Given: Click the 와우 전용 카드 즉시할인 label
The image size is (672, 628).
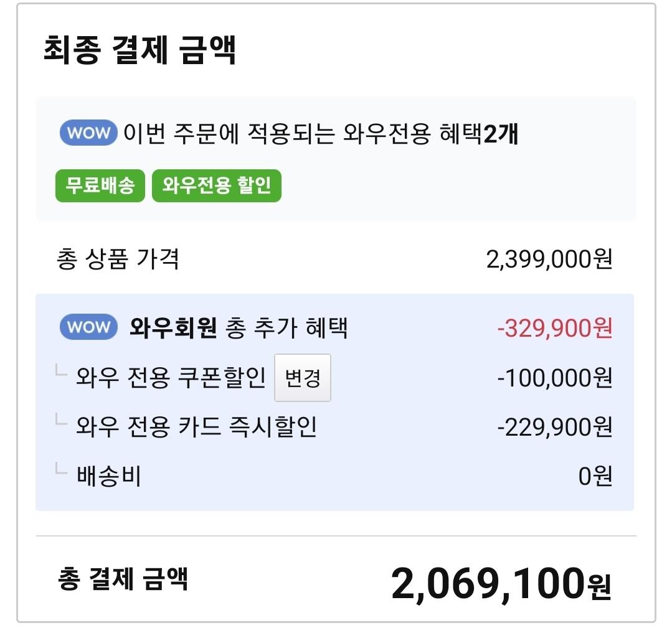Looking at the screenshot, I should coord(197,427).
